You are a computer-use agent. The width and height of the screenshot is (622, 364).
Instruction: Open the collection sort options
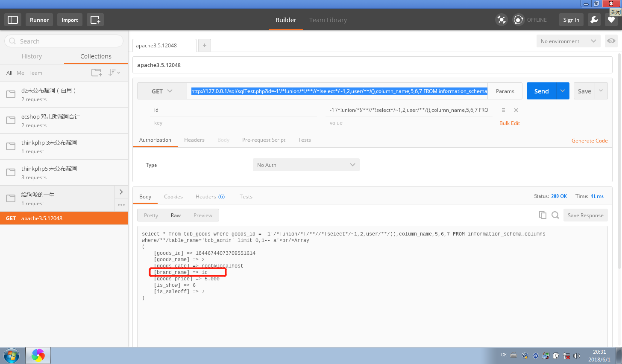pos(114,73)
